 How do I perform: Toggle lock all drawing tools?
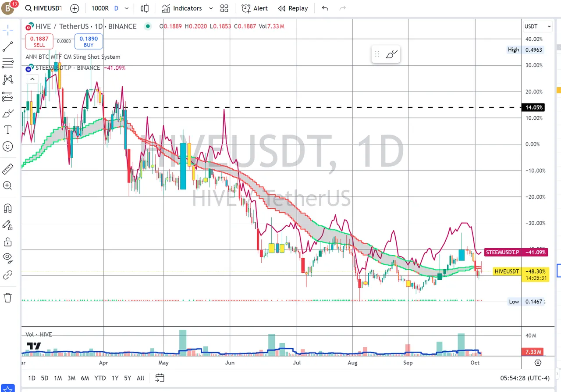pos(7,242)
